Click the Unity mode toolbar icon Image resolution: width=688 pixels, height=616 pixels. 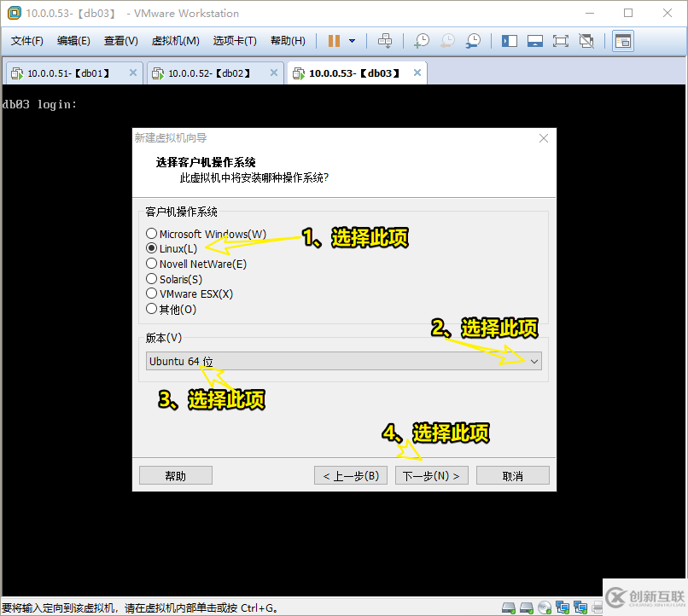pos(586,41)
